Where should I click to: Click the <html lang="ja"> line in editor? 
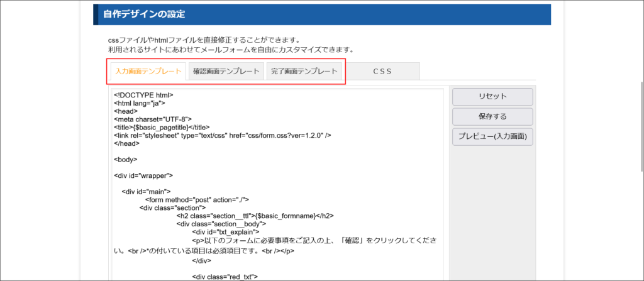[x=140, y=103]
